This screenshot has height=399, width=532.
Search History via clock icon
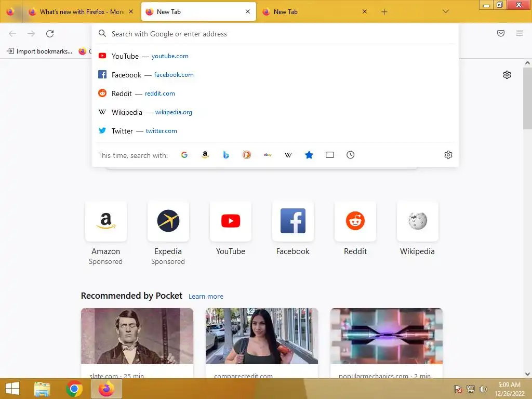click(351, 155)
